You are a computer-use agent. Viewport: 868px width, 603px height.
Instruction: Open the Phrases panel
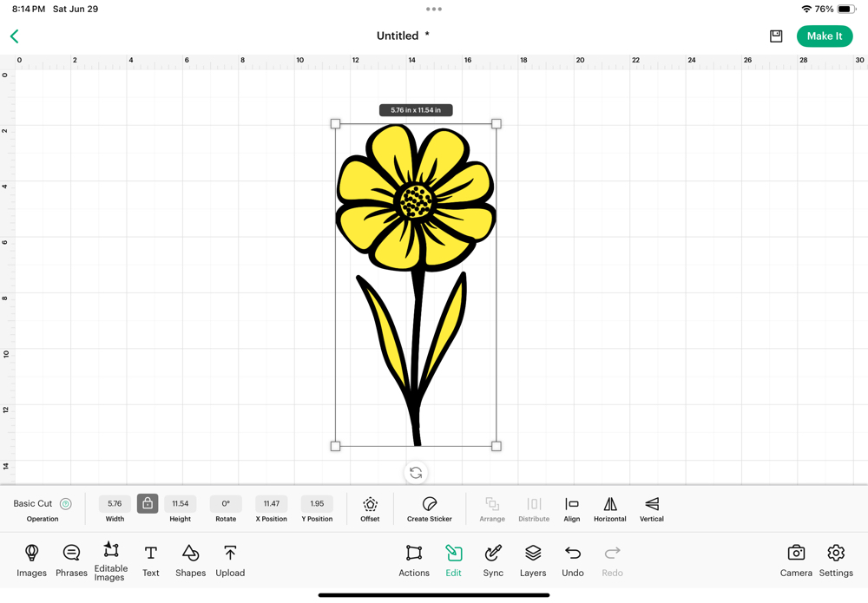tap(71, 561)
